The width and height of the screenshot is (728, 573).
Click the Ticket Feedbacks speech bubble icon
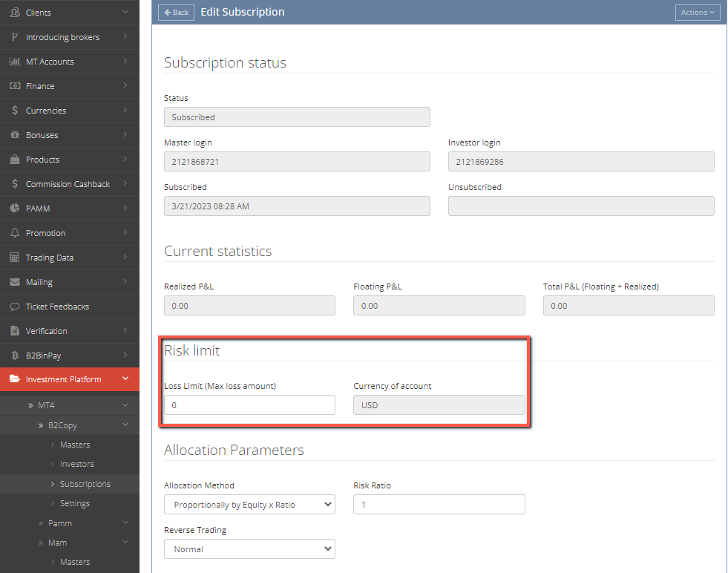coord(15,307)
